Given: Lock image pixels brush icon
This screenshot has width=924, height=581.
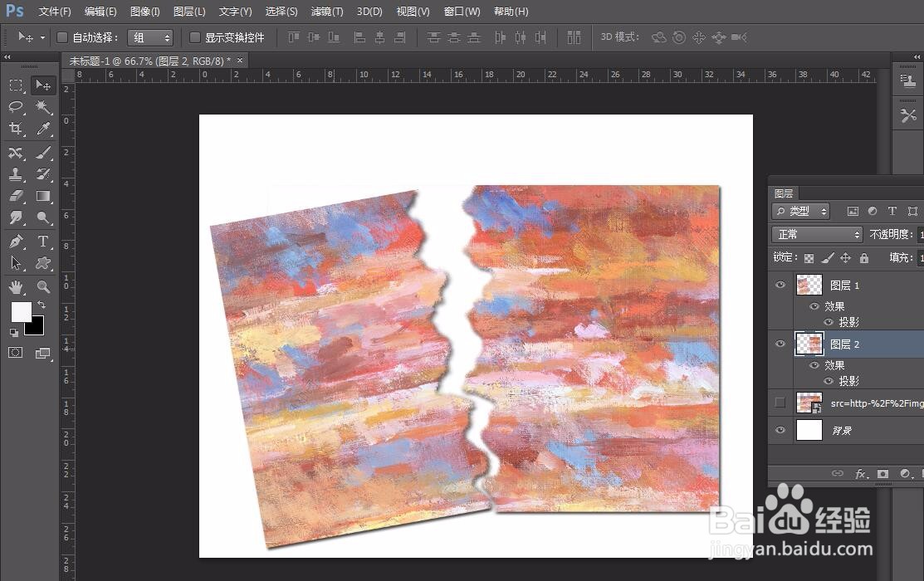Looking at the screenshot, I should pyautogui.click(x=828, y=257).
